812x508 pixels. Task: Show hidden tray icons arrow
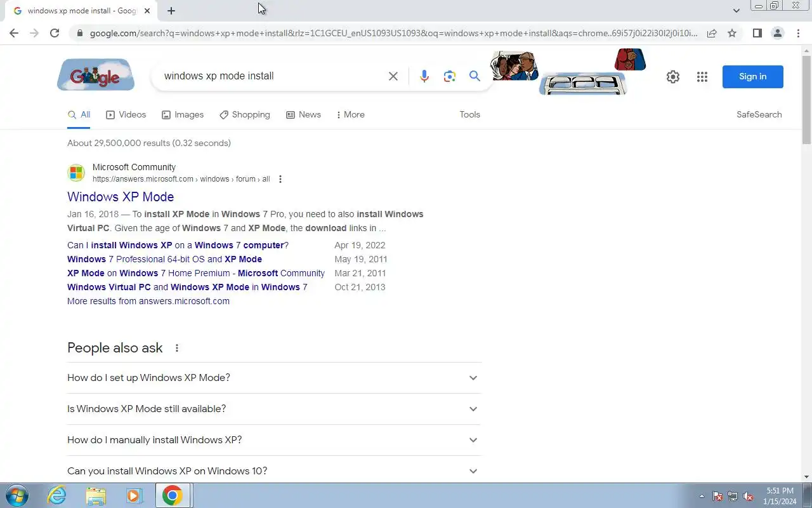[x=702, y=497]
